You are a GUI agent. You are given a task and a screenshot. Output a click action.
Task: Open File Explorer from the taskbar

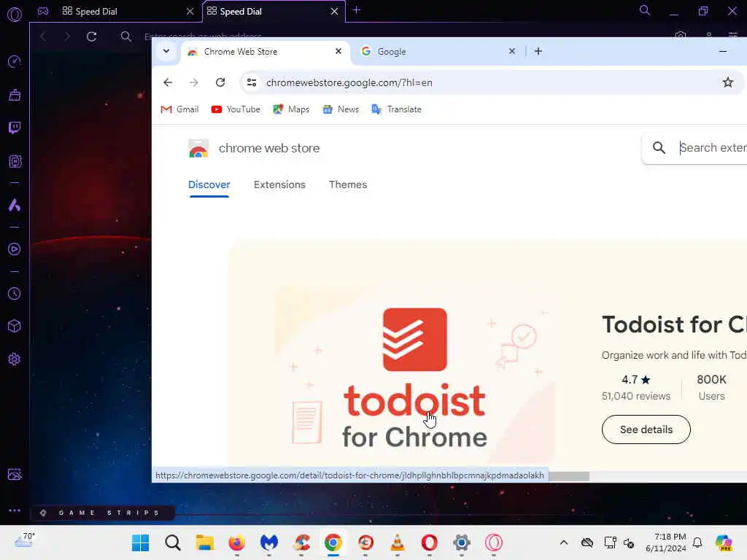[205, 542]
